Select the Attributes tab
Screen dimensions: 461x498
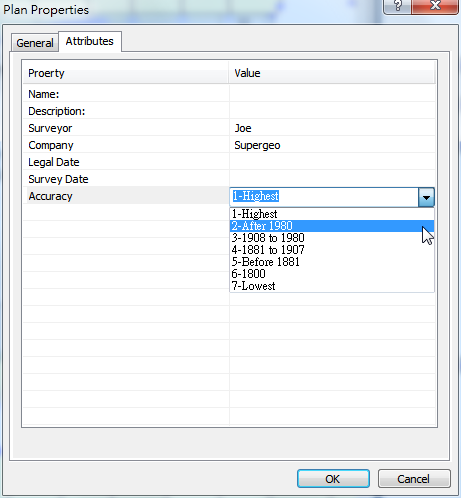(x=90, y=41)
